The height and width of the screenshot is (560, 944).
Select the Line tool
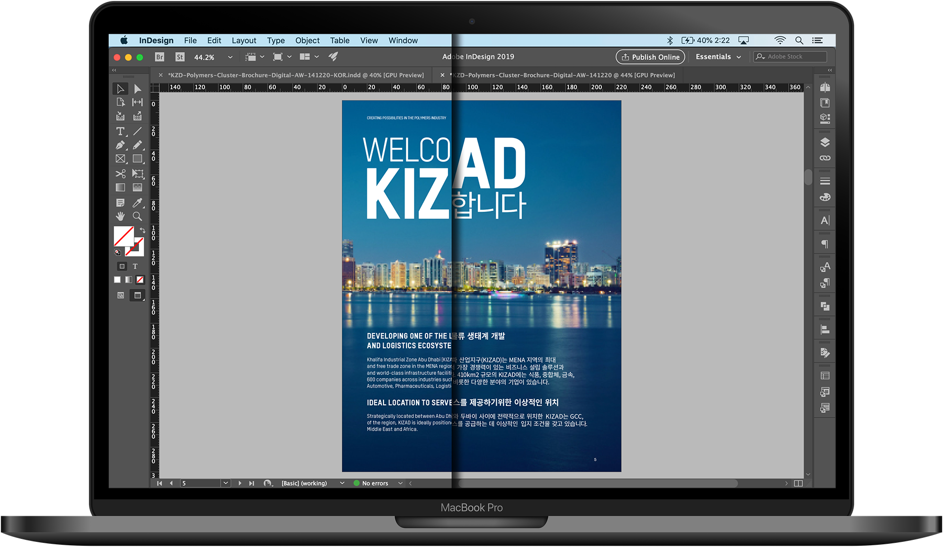tap(138, 131)
